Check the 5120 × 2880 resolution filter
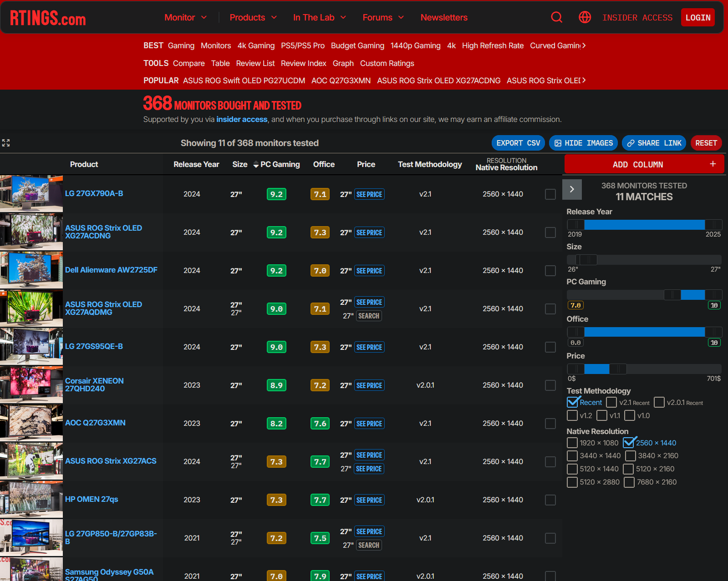 click(572, 482)
